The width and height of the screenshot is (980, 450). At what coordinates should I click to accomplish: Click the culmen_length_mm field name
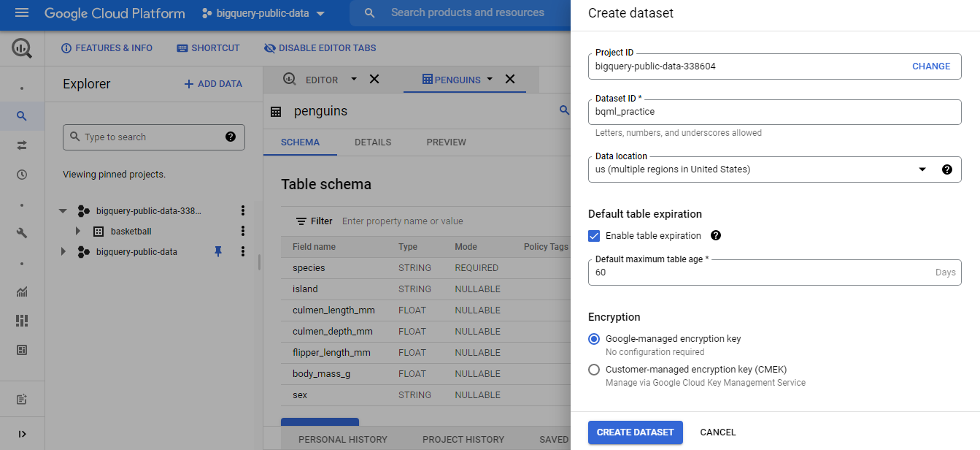(x=333, y=310)
